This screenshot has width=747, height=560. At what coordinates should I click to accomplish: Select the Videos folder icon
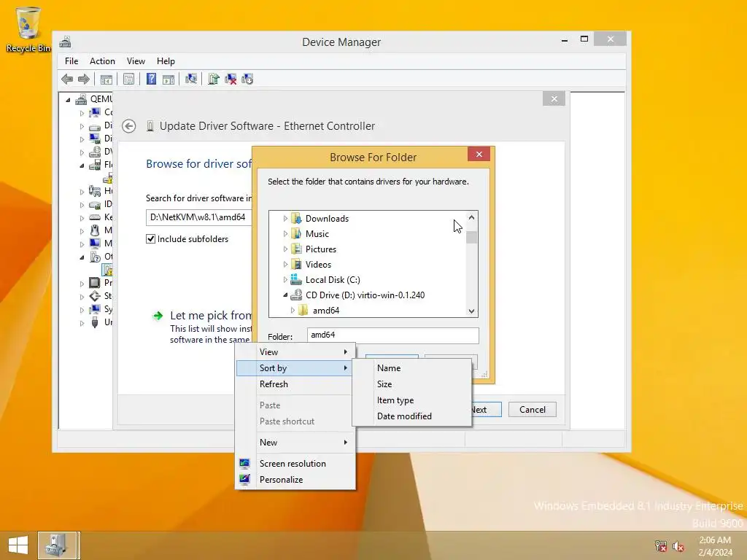point(296,264)
